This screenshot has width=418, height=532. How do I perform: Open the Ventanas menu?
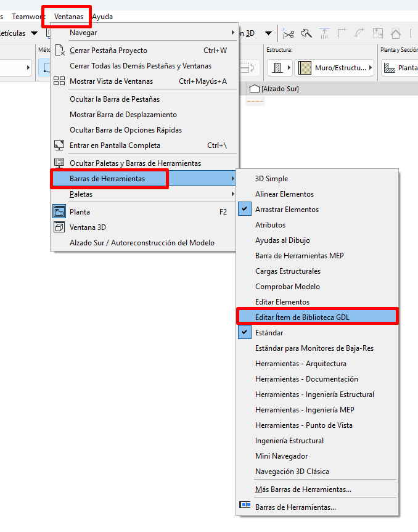click(68, 16)
